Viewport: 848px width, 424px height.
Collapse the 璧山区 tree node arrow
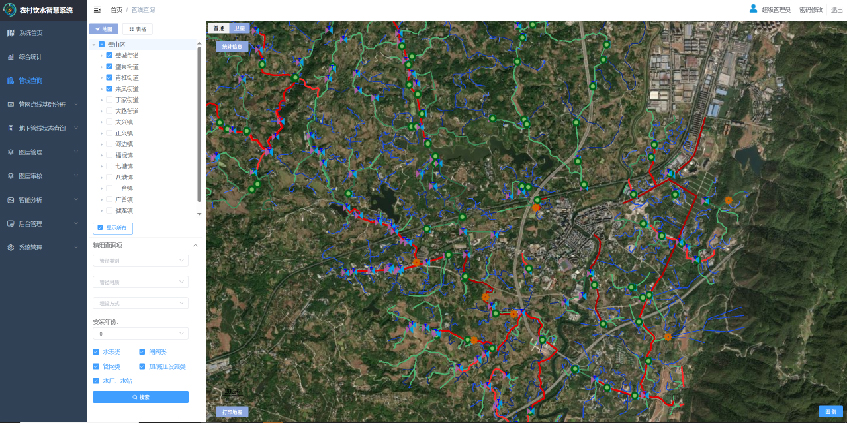tap(94, 44)
